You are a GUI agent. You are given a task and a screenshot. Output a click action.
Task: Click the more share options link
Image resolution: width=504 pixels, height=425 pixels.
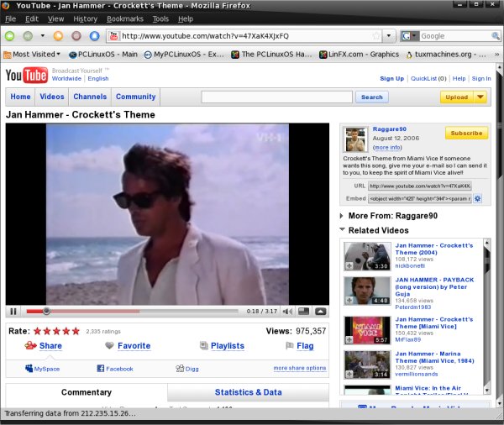point(299,369)
